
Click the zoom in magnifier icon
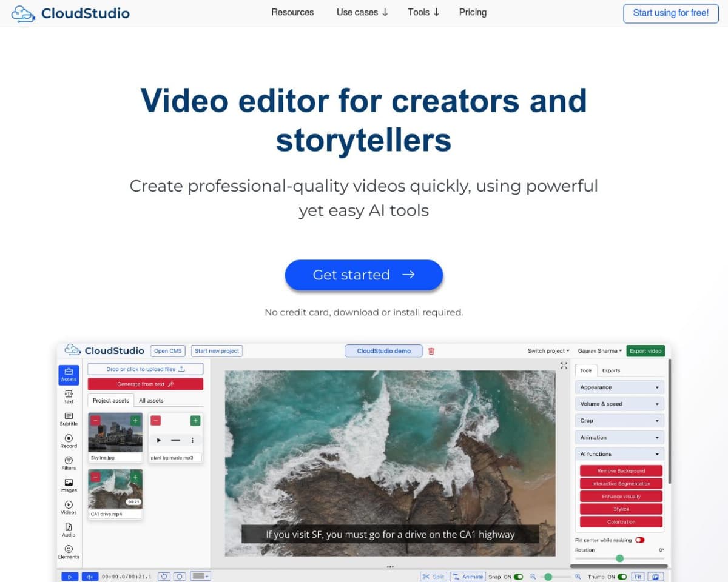click(578, 577)
